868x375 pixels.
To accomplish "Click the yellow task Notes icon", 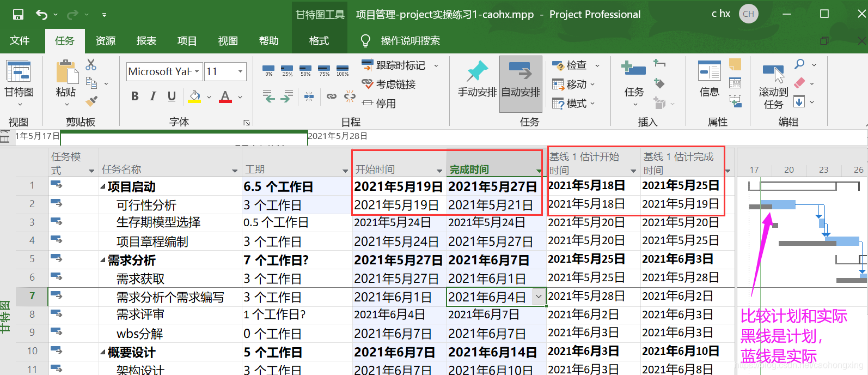I will [x=735, y=65].
